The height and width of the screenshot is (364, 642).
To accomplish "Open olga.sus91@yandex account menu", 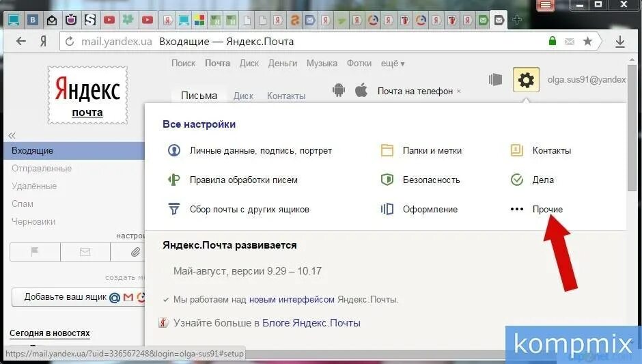I will click(x=587, y=79).
